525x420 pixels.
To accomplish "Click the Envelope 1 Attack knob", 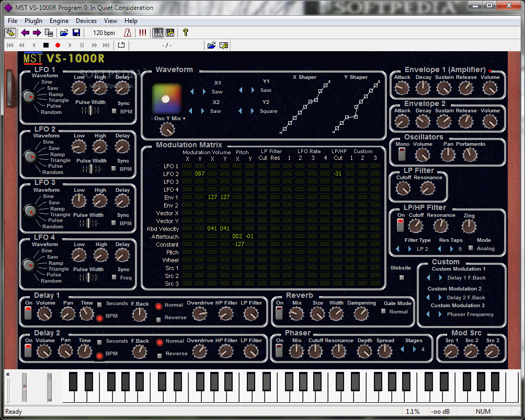I will pos(402,88).
